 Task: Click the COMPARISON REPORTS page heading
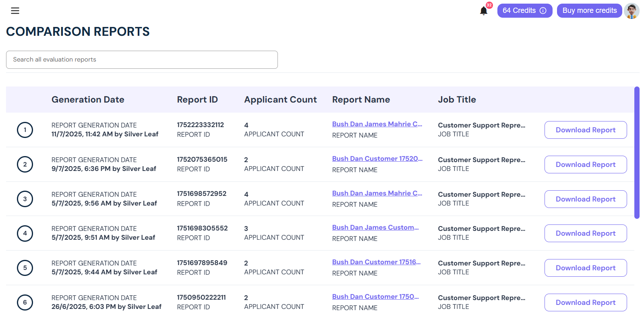pyautogui.click(x=78, y=32)
